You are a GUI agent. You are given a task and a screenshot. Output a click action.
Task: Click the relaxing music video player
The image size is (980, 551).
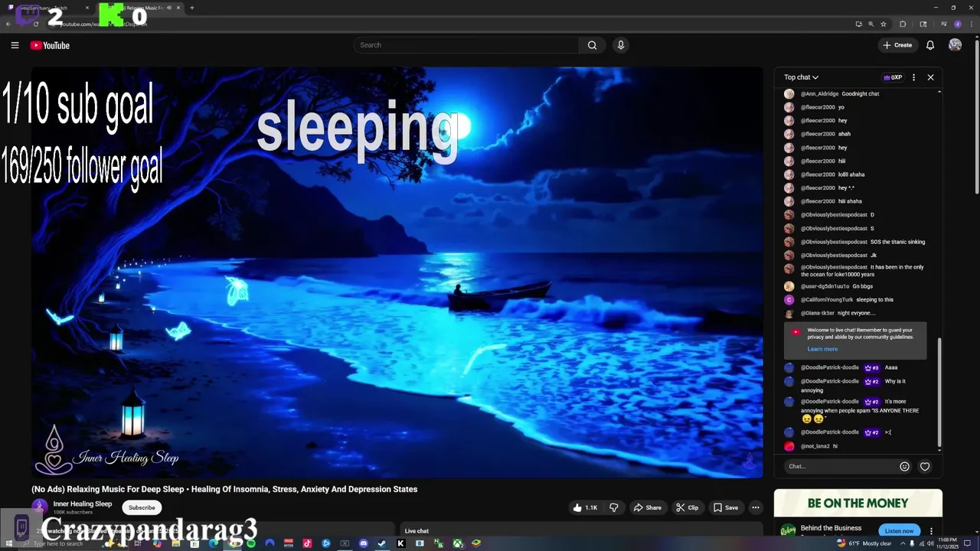click(x=397, y=272)
